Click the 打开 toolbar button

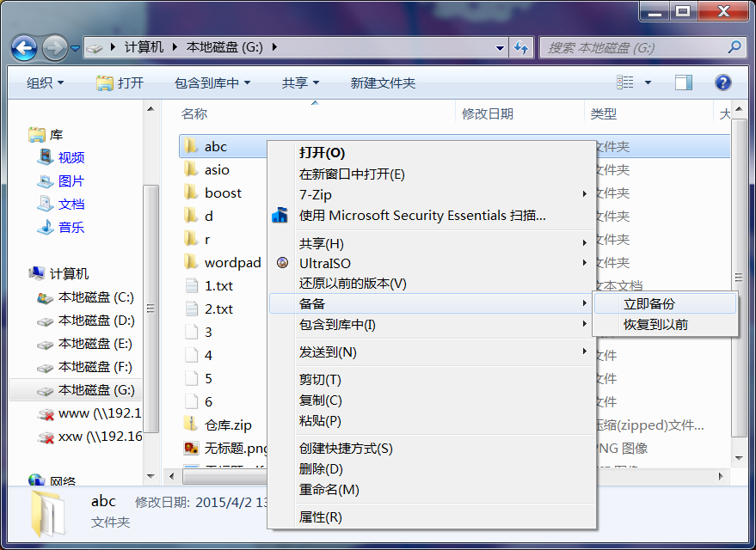click(120, 82)
